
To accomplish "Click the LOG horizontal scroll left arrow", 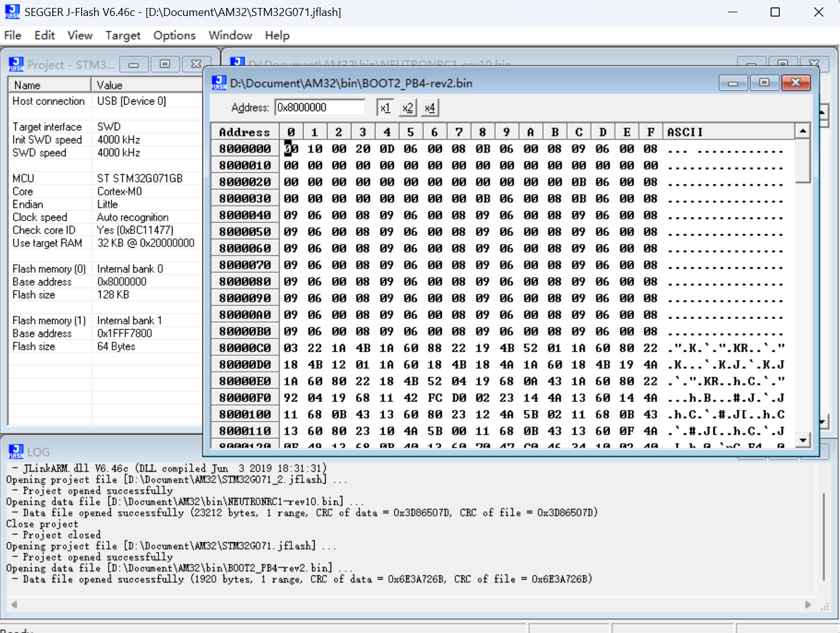I will 14,605.
